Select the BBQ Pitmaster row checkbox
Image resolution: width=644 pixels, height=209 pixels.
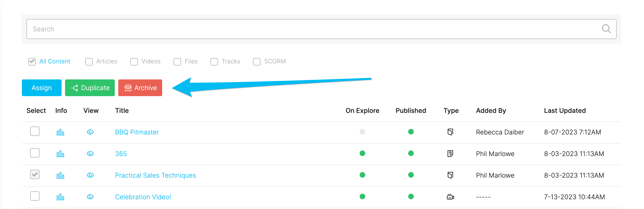35,131
